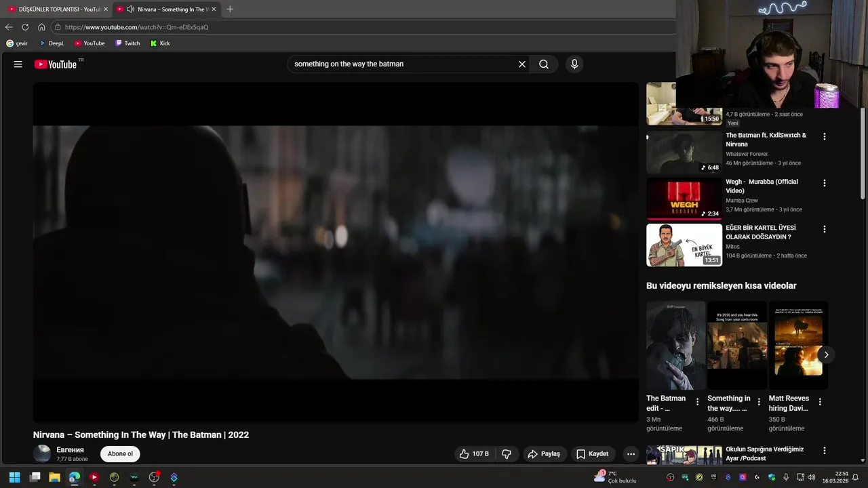
Task: Open the clock showing 22:51
Action: (x=835, y=477)
